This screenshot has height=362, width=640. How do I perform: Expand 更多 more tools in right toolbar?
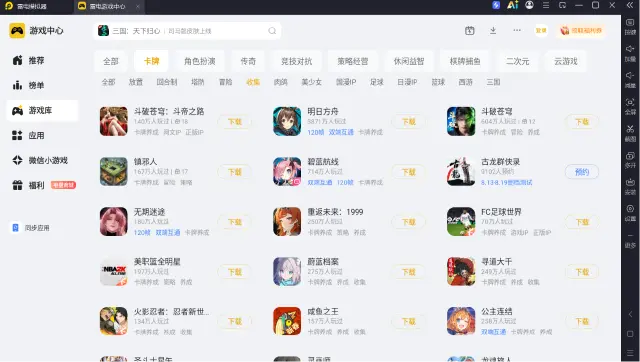point(630,241)
